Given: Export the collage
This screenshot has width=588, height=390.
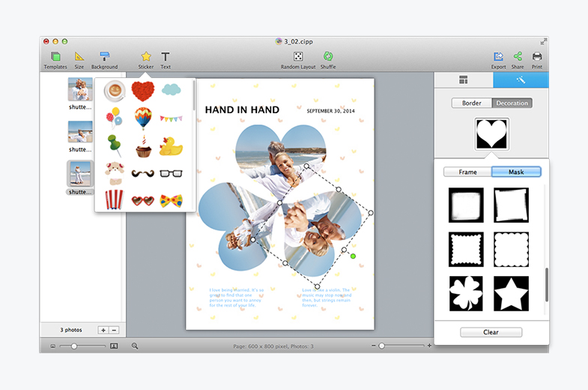Looking at the screenshot, I should pyautogui.click(x=498, y=61).
